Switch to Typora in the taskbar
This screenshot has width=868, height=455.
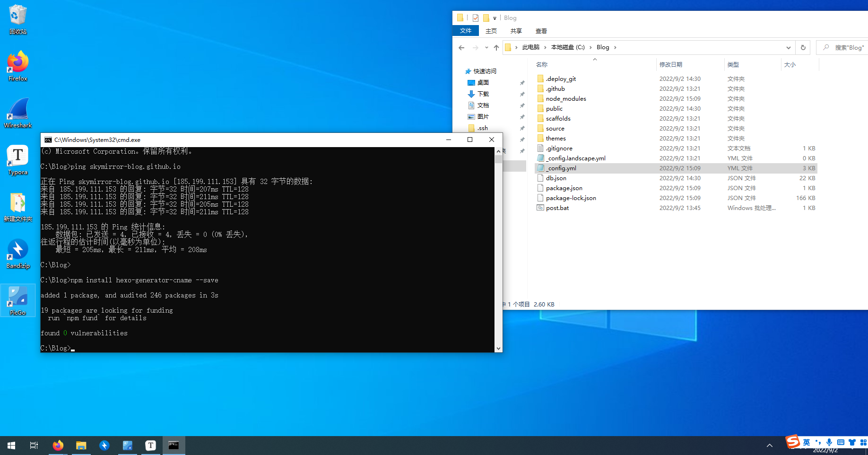coord(151,446)
